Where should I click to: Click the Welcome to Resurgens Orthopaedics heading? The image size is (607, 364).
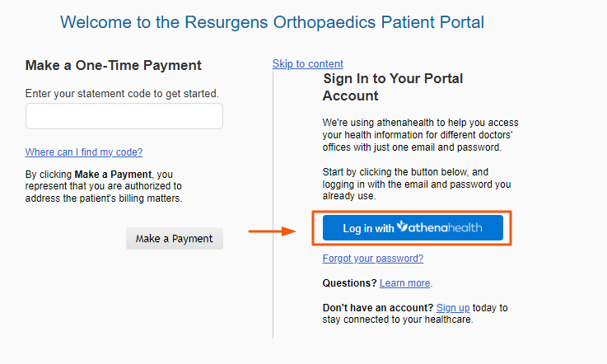[272, 22]
